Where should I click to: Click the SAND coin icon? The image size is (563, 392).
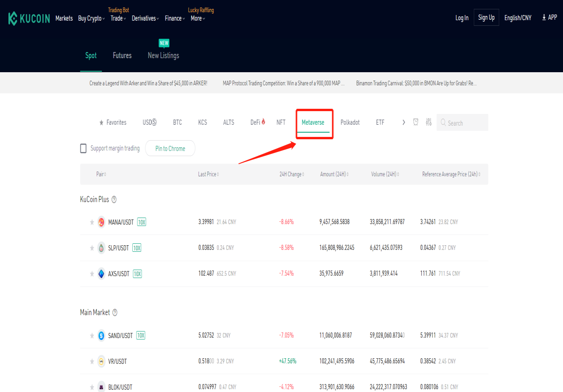point(101,336)
